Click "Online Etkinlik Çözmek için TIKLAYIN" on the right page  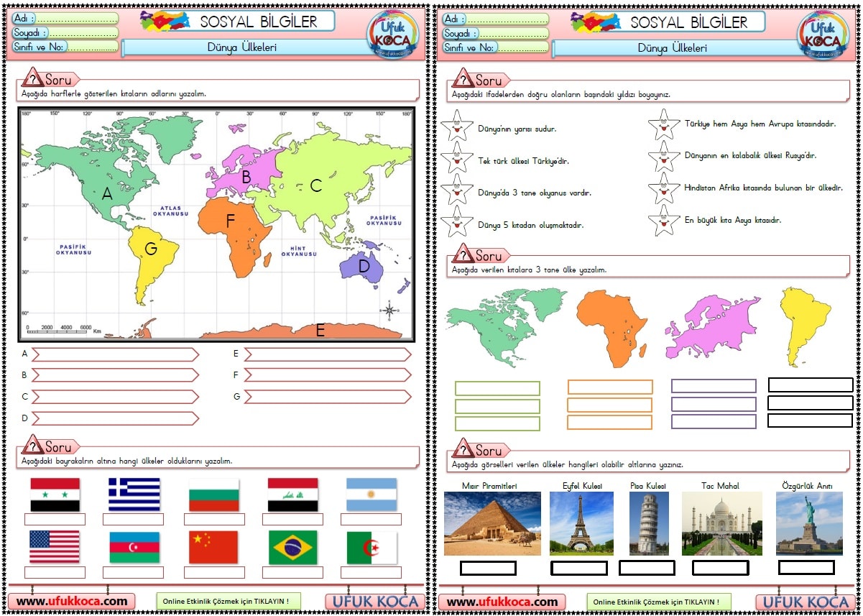[x=659, y=602]
